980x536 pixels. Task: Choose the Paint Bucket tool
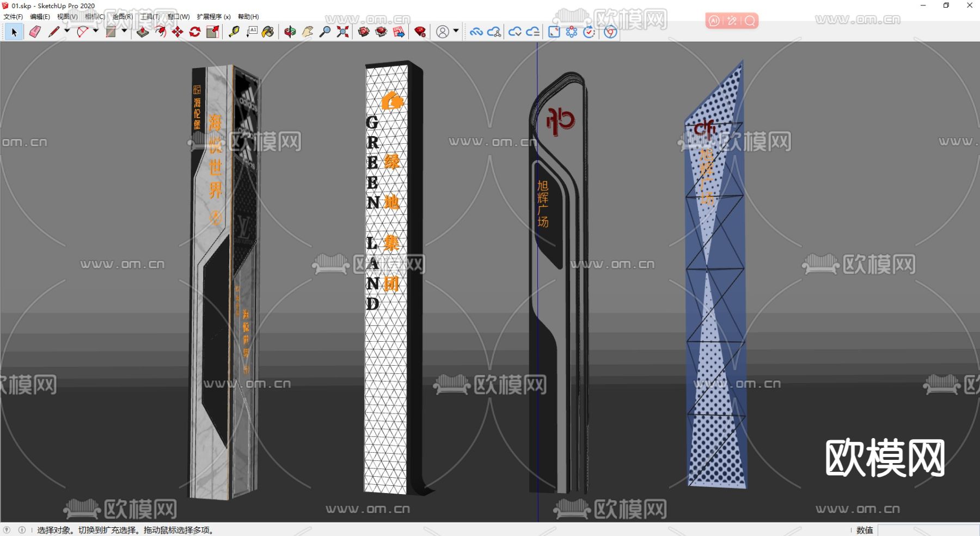click(x=268, y=32)
